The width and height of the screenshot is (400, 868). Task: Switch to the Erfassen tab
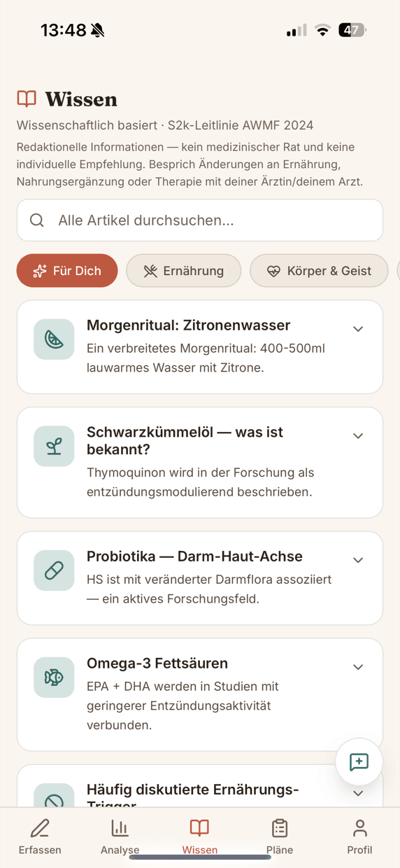point(40,837)
